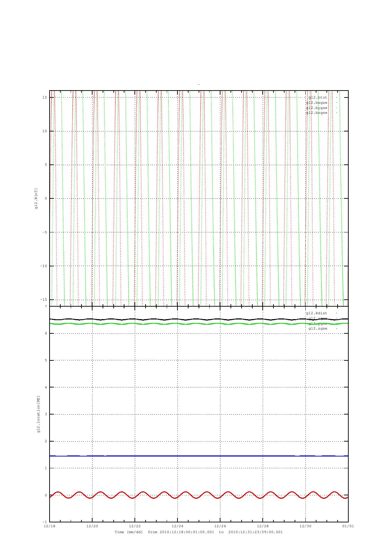Viewport: 392px width, 555px height.
Task: Click the 12/20 date tick label
Action: 92,526
